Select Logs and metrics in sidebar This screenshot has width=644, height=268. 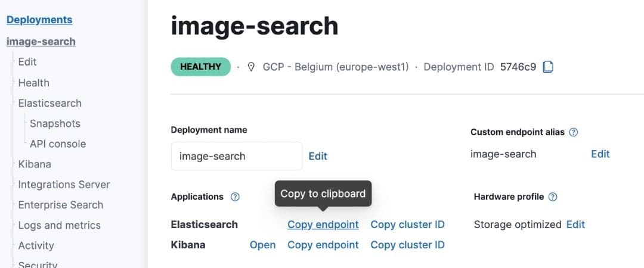click(59, 225)
